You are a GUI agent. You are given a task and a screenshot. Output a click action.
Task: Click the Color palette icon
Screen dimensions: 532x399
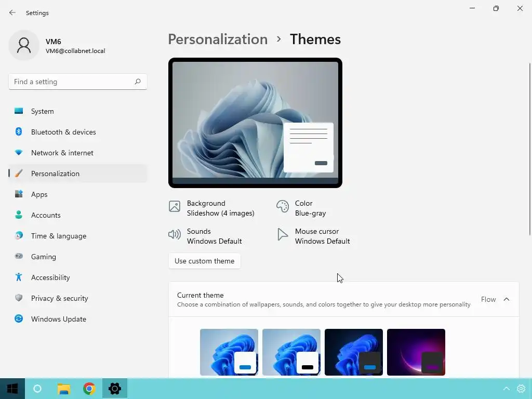pyautogui.click(x=282, y=206)
